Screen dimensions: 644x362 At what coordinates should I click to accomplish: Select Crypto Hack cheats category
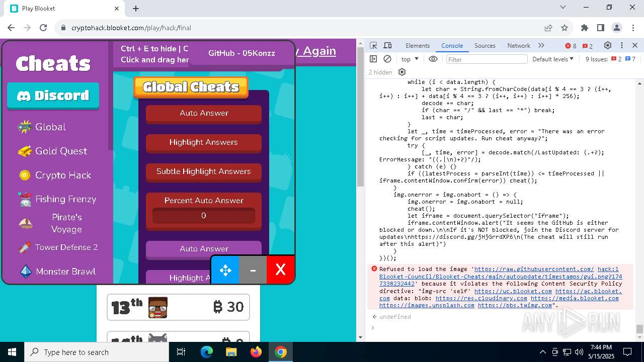click(54, 175)
